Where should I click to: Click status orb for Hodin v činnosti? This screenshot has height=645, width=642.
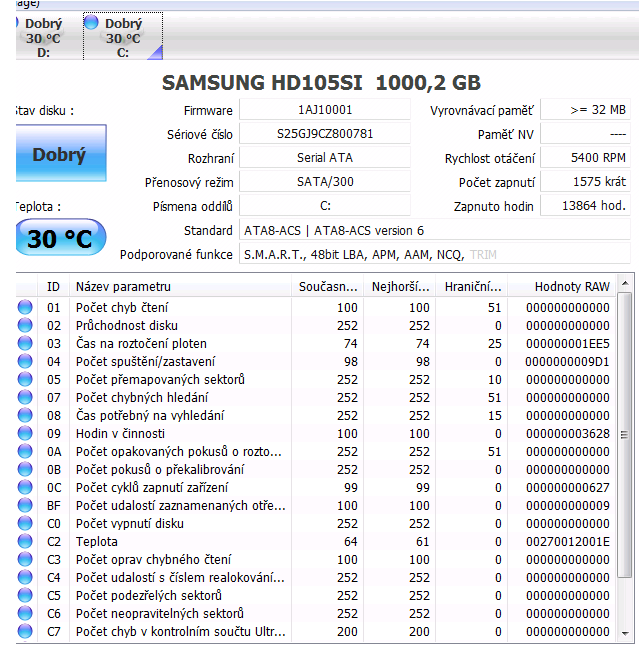25,433
